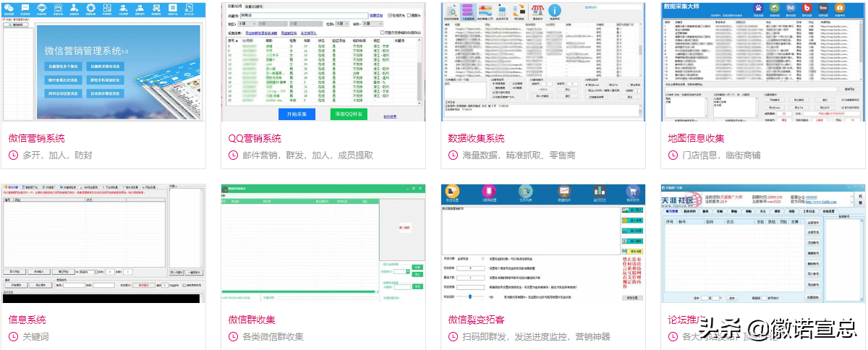Open the 年龄 dropdown in QQ tool

(372, 24)
